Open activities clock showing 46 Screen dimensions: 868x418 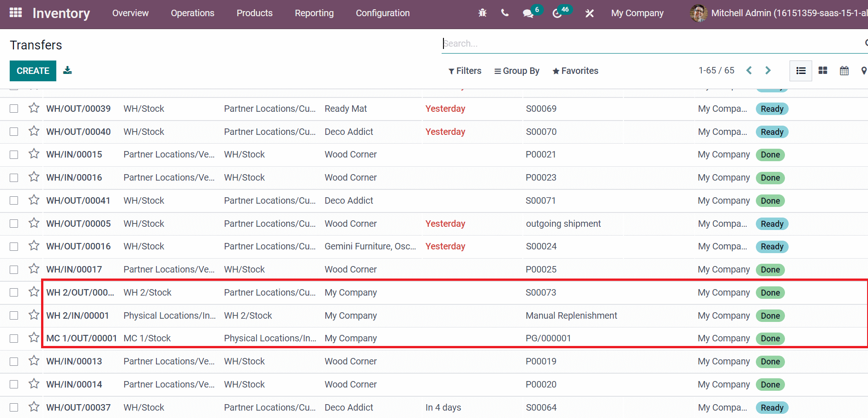pyautogui.click(x=561, y=12)
